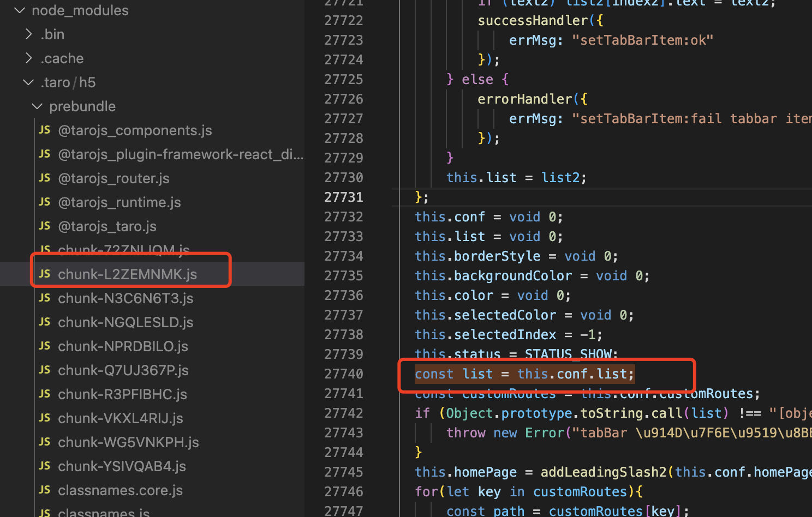
Task: Collapse the node_modules folder
Action: coord(20,10)
